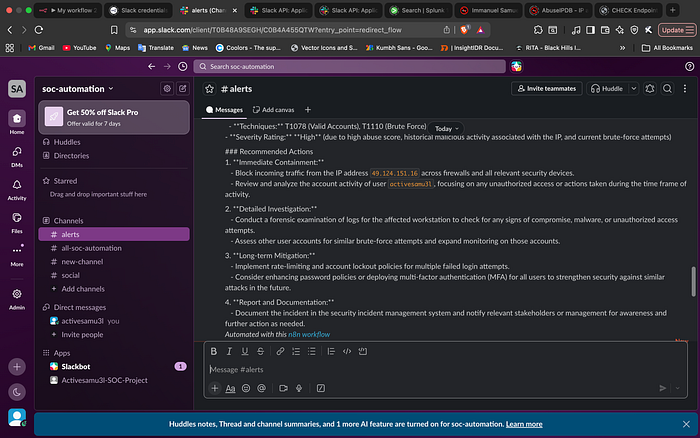Image resolution: width=700 pixels, height=438 pixels.
Task: Record an audio clip
Action: tap(299, 388)
